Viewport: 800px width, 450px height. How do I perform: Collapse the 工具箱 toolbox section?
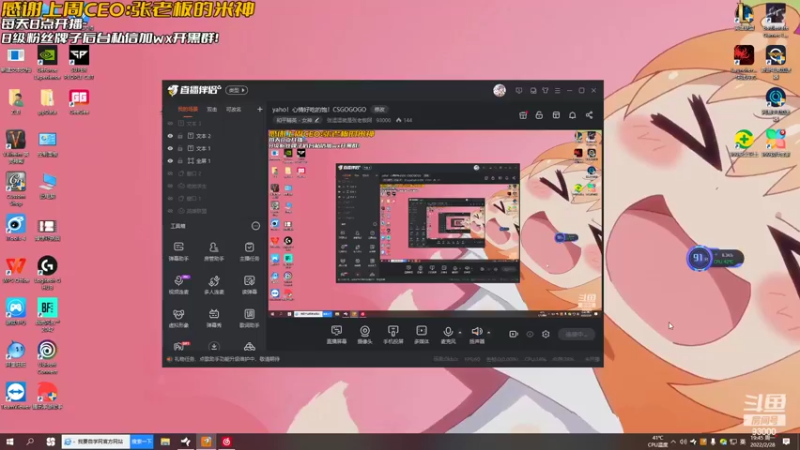coord(256,226)
